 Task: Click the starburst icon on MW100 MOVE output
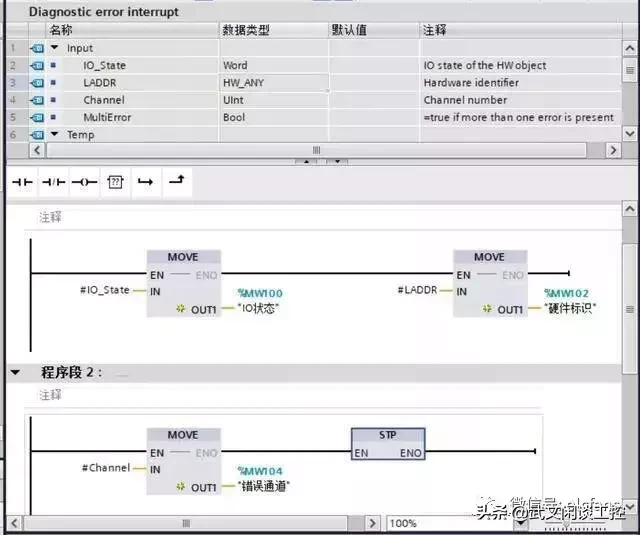(x=181, y=309)
